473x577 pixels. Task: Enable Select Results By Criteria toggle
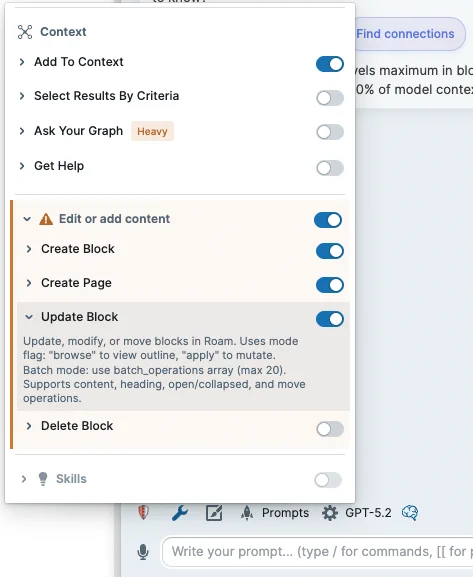click(330, 98)
